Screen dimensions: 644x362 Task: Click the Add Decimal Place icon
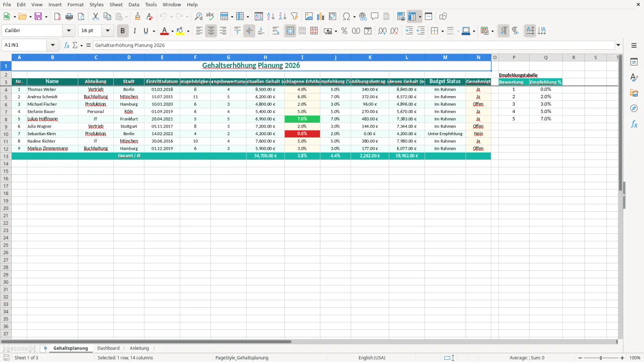tap(382, 31)
